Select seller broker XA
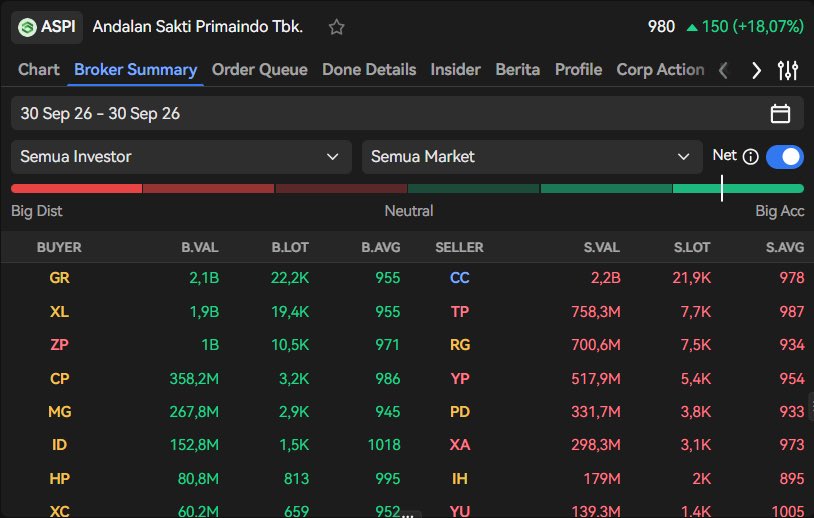The image size is (814, 518). point(459,445)
